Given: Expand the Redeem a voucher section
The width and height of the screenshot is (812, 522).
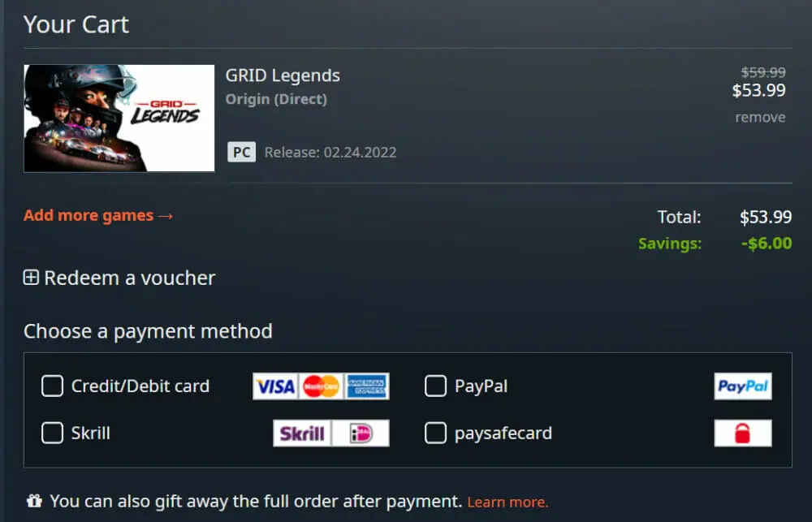Looking at the screenshot, I should 119,278.
